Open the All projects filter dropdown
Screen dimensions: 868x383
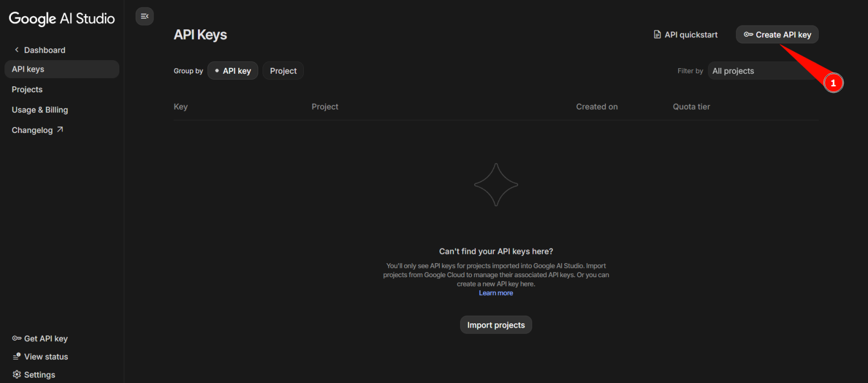click(x=762, y=71)
